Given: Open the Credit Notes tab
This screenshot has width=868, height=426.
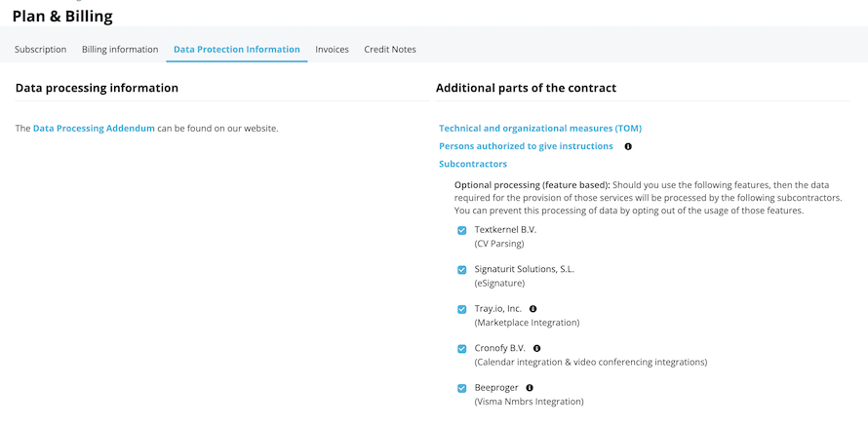Looking at the screenshot, I should tap(390, 50).
